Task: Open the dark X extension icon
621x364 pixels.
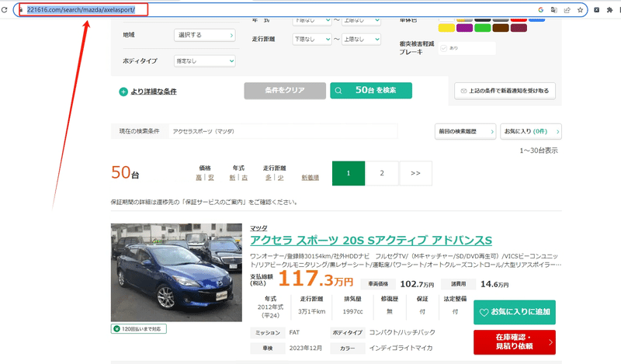Action: click(x=596, y=10)
